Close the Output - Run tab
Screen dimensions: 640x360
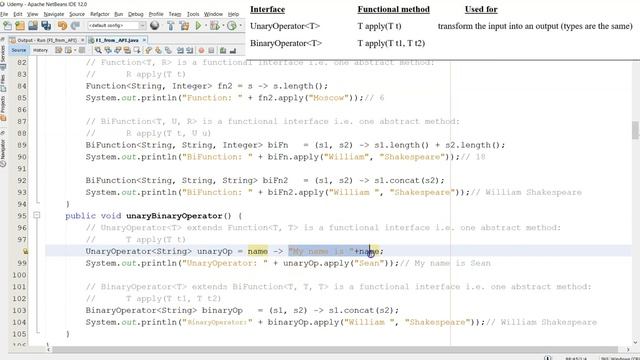pyautogui.click(x=83, y=40)
